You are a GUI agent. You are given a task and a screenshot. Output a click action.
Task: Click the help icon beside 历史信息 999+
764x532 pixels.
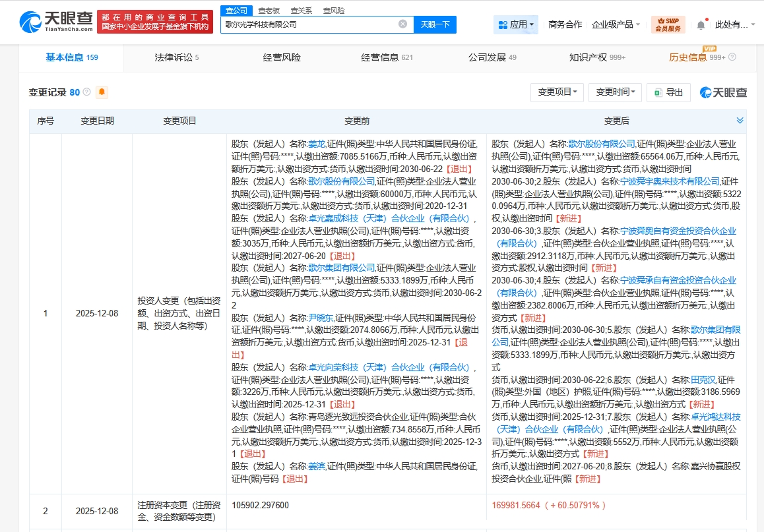coord(732,57)
